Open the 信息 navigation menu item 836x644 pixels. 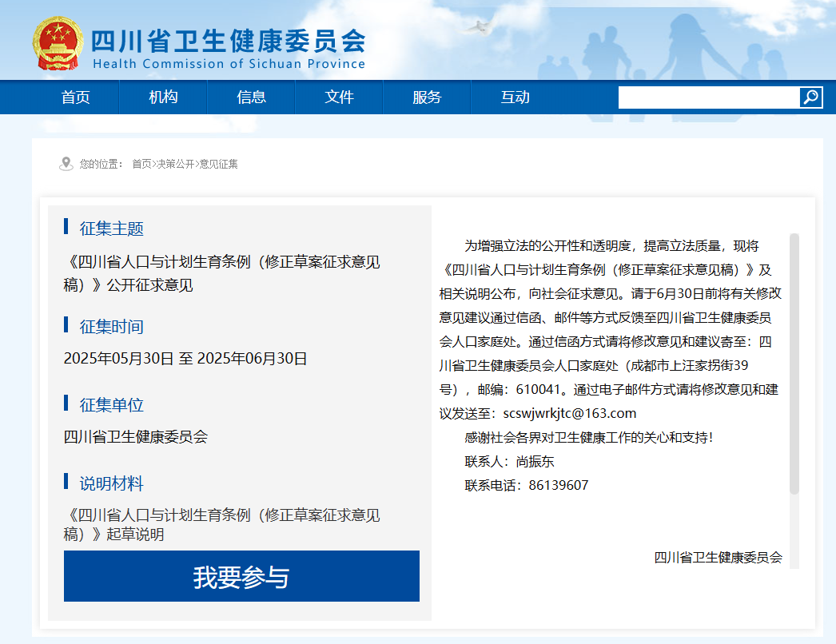(251, 97)
